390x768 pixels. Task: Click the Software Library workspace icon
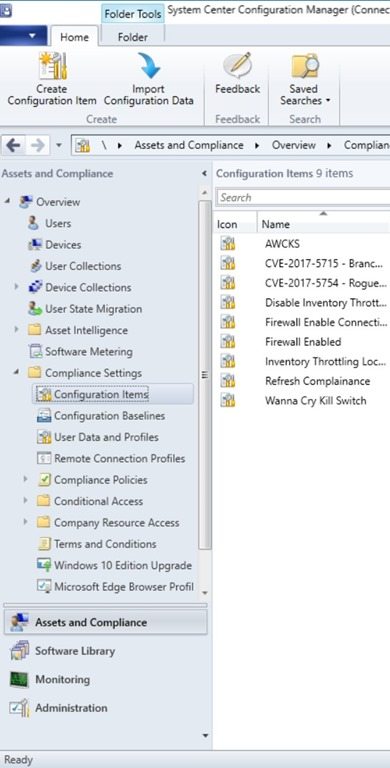[19, 651]
